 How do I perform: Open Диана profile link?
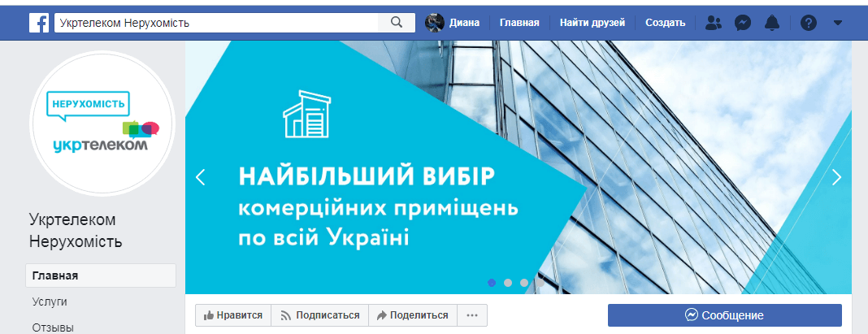point(464,23)
